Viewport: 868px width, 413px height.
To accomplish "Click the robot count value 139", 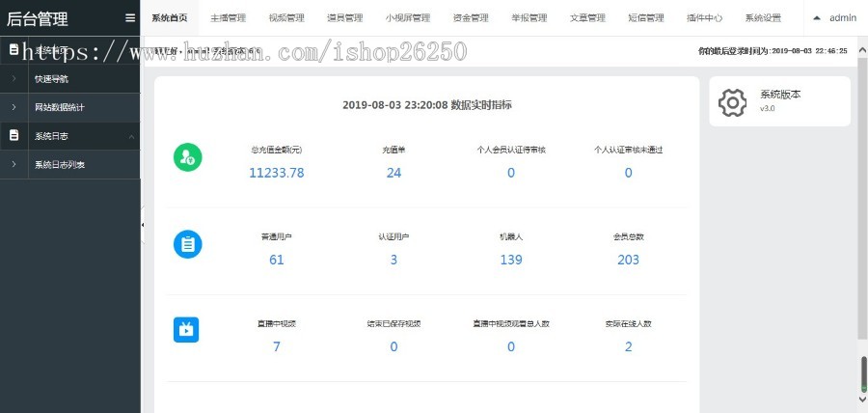I will [511, 260].
